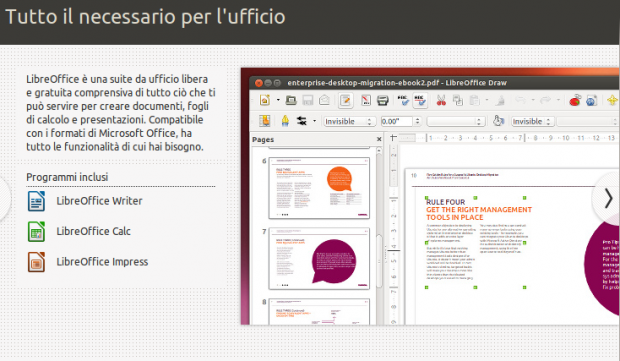
Task: Click the Open document folder icon
Action: pyautogui.click(x=291, y=100)
